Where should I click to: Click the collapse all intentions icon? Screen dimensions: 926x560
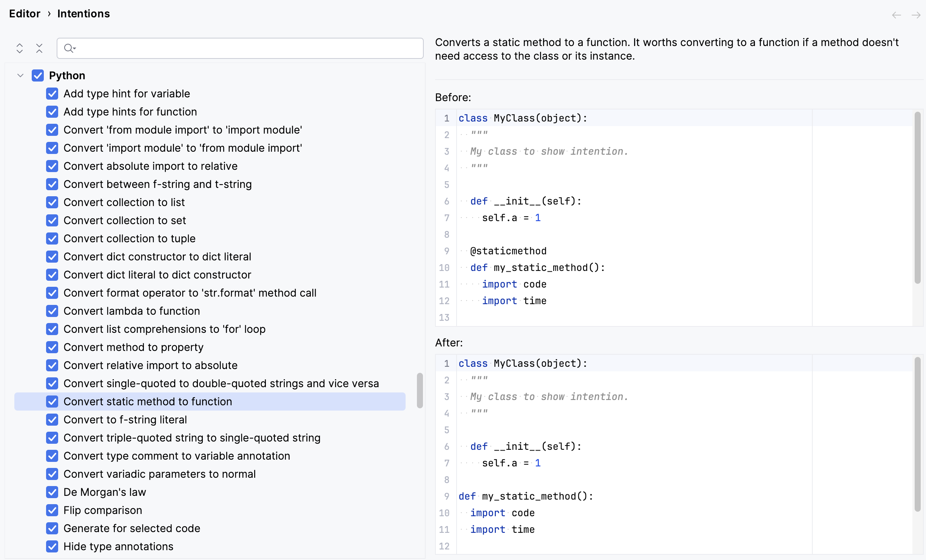(x=39, y=48)
